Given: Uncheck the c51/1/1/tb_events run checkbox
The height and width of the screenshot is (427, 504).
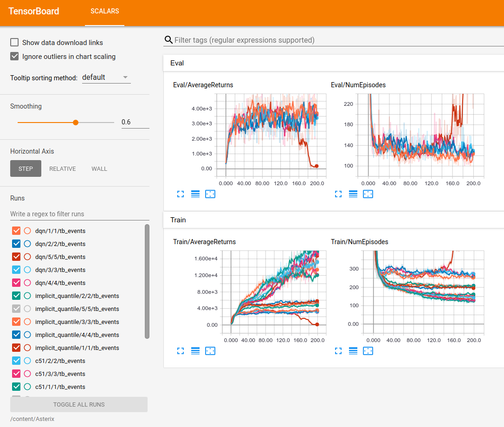Looking at the screenshot, I should point(16,387).
